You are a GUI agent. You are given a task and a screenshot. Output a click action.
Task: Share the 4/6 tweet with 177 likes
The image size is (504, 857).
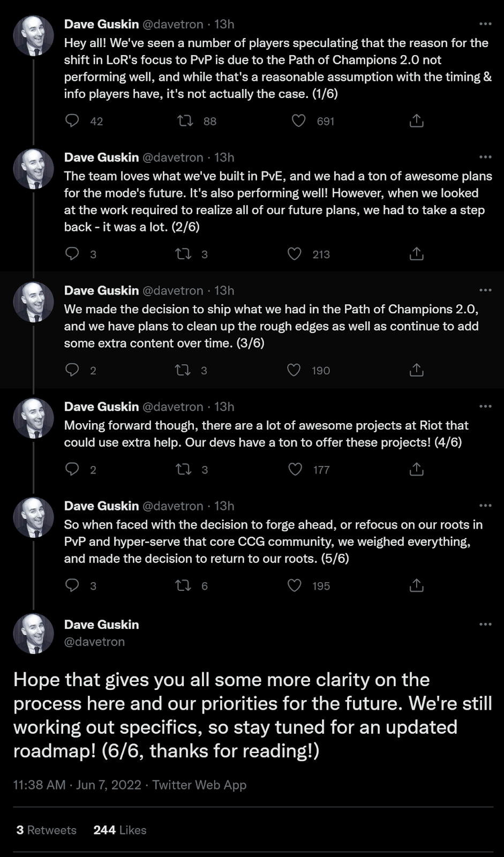coord(416,470)
